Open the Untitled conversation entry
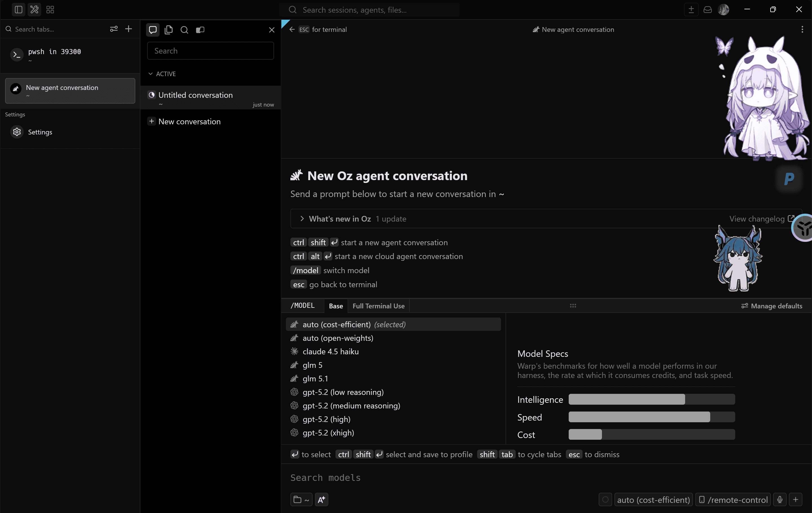The width and height of the screenshot is (812, 513). click(x=210, y=98)
